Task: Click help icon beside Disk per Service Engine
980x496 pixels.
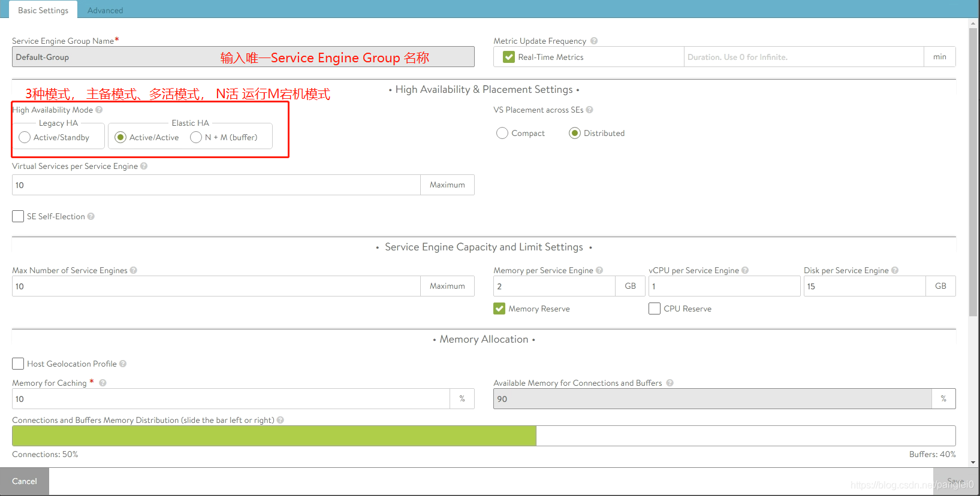Action: coord(895,270)
